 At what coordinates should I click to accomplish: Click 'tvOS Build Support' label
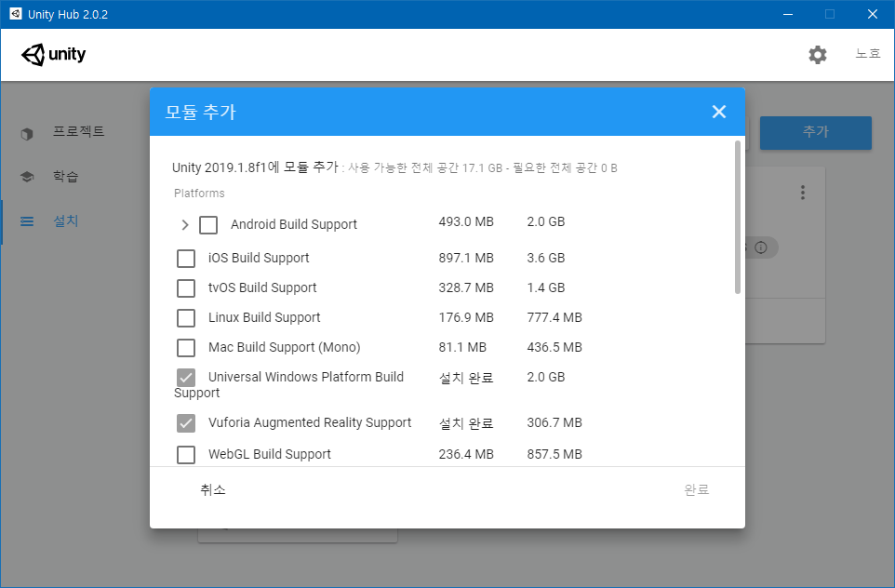tap(262, 287)
